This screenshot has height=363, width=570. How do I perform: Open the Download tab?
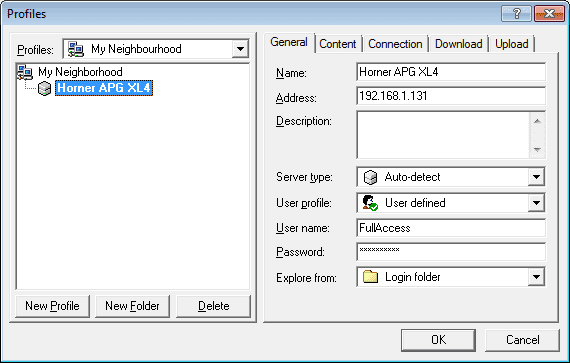(x=458, y=44)
